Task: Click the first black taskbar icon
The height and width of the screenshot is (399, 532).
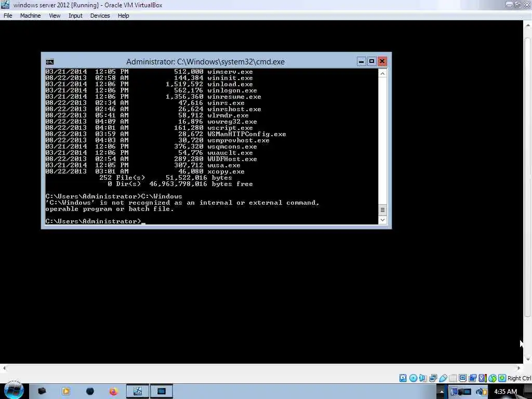Action: click(x=42, y=391)
